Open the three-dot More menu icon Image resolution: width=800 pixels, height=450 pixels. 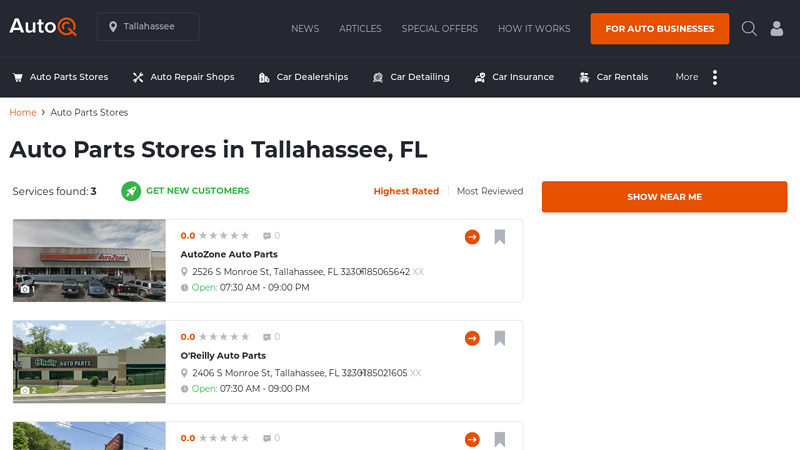[715, 77]
